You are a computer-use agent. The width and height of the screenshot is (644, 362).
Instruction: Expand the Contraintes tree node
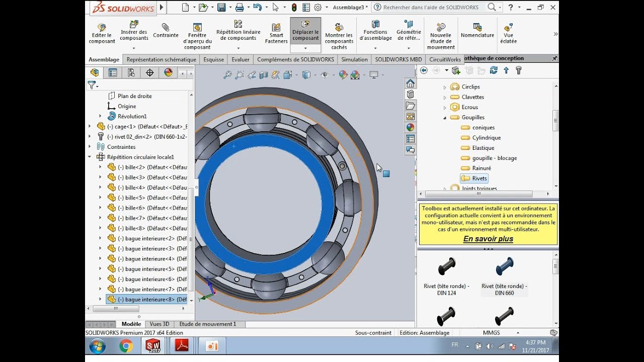coord(90,147)
